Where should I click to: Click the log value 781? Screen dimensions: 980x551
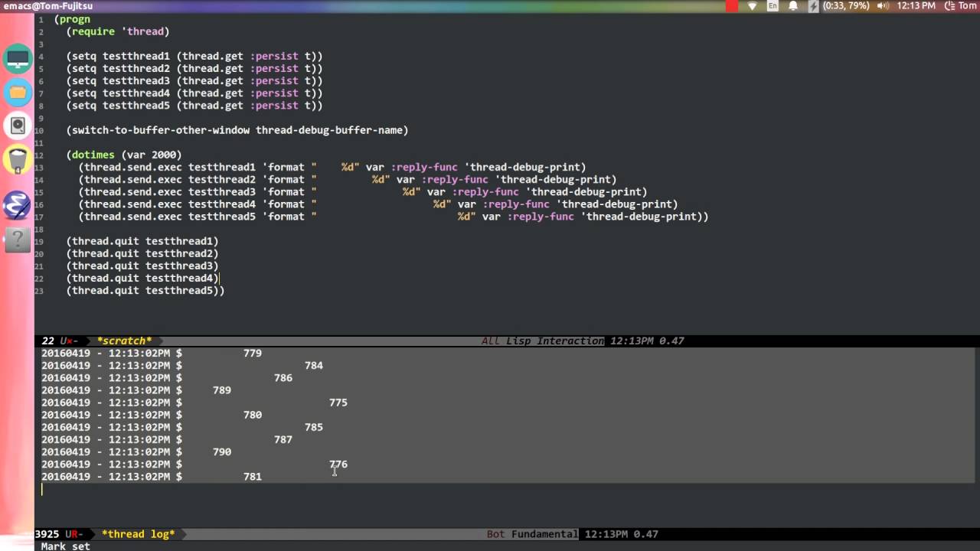[x=253, y=477]
